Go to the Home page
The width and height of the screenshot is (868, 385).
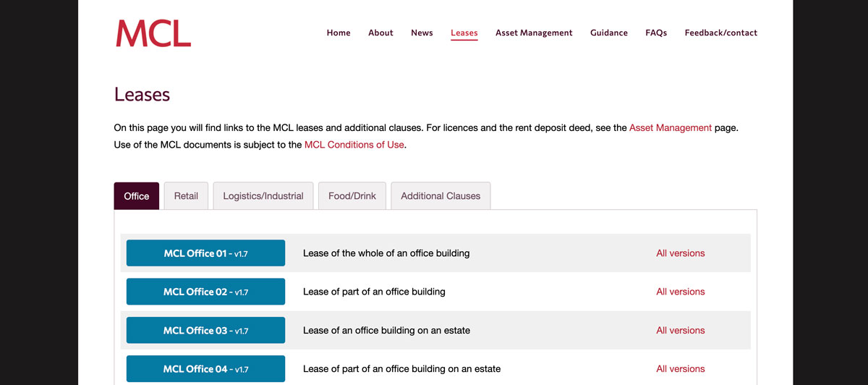pos(339,33)
